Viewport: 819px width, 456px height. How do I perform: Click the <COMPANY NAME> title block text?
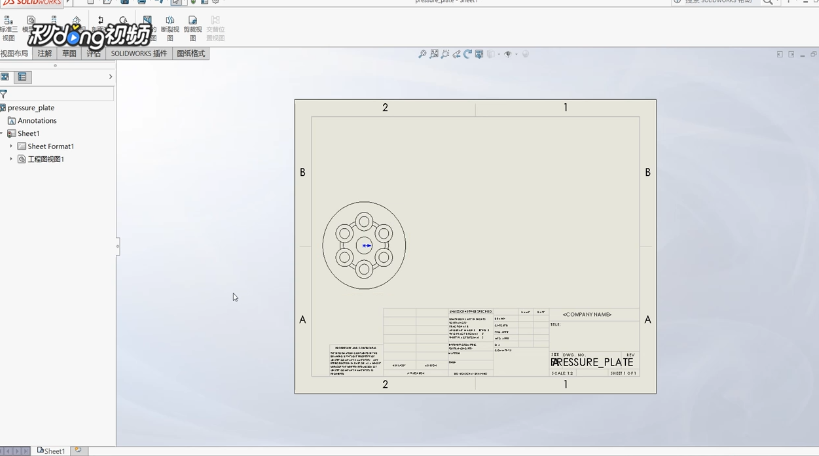point(587,314)
